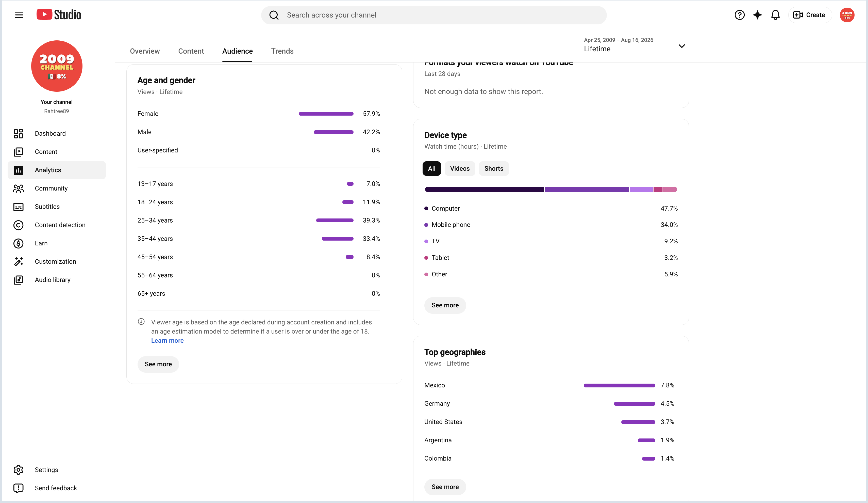868x503 pixels.
Task: Switch to the Trends tab
Action: 282,51
